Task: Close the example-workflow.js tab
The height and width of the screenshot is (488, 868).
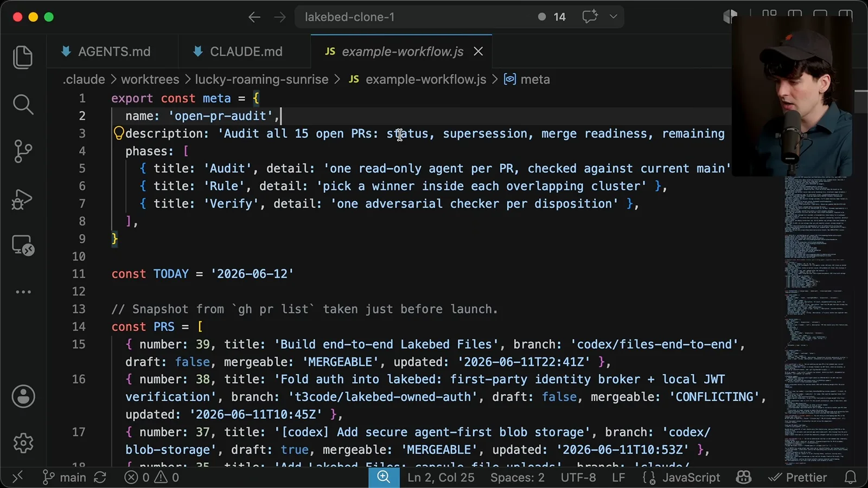Action: point(478,51)
